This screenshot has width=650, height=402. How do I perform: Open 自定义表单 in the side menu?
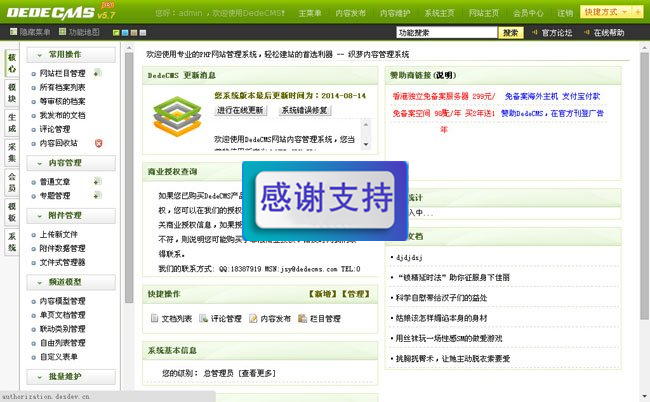[x=58, y=356]
